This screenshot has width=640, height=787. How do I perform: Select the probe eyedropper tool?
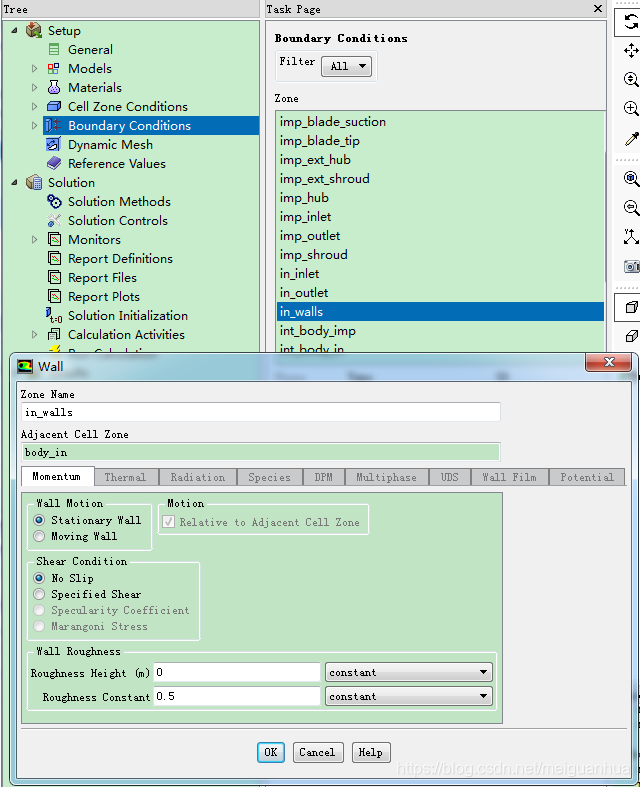click(x=631, y=139)
